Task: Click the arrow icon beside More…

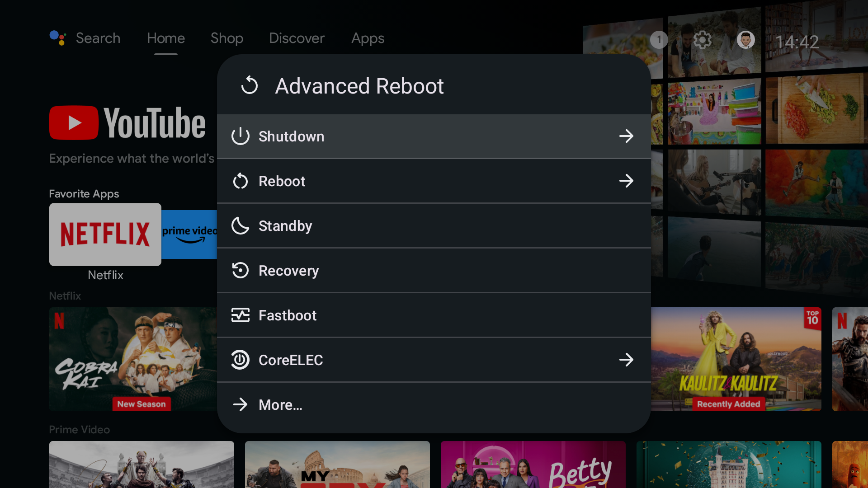Action: coord(241,404)
